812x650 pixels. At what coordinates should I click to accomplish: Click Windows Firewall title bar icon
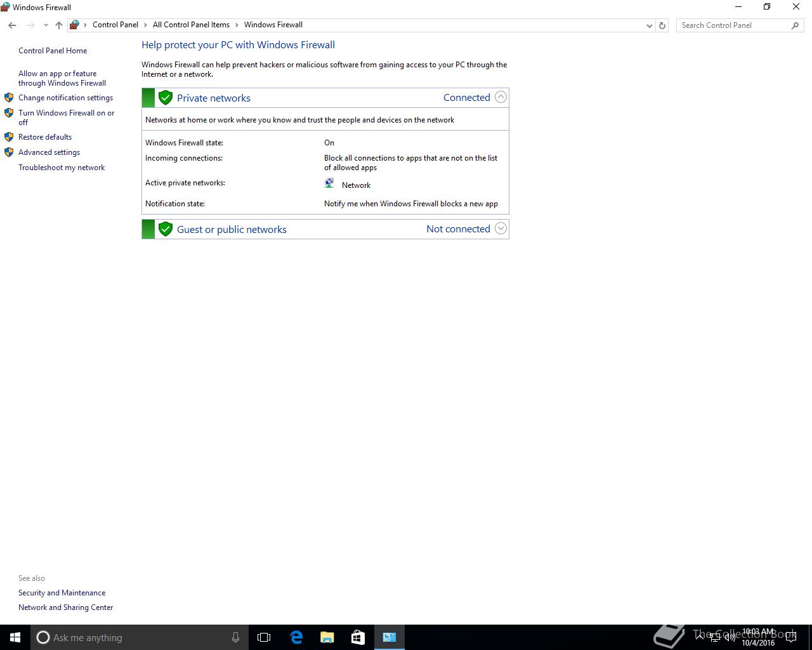[6, 7]
